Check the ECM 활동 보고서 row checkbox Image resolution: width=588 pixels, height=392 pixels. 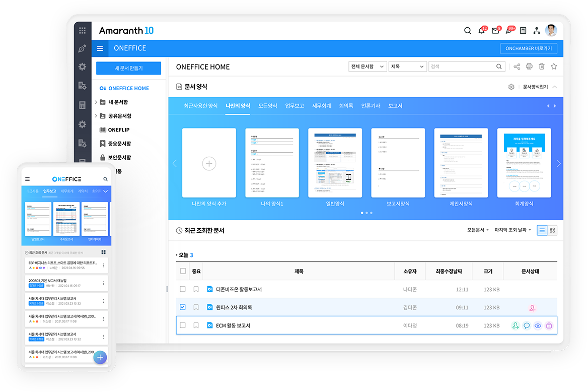pos(183,325)
